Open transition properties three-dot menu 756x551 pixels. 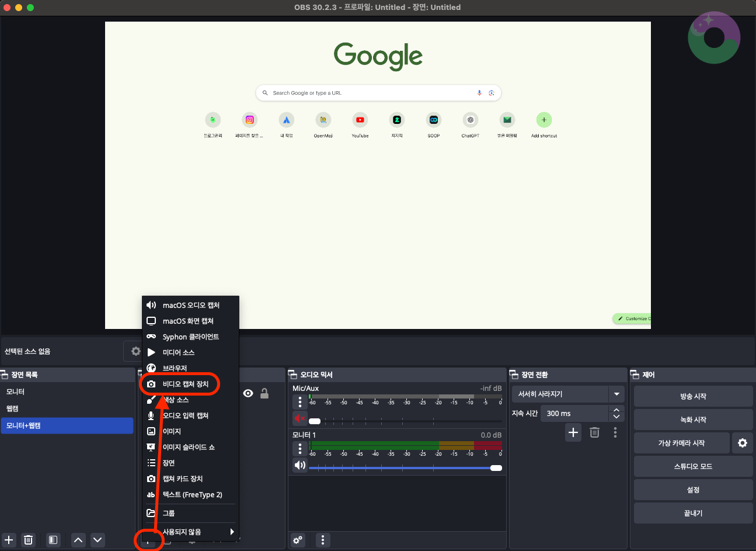pos(615,432)
